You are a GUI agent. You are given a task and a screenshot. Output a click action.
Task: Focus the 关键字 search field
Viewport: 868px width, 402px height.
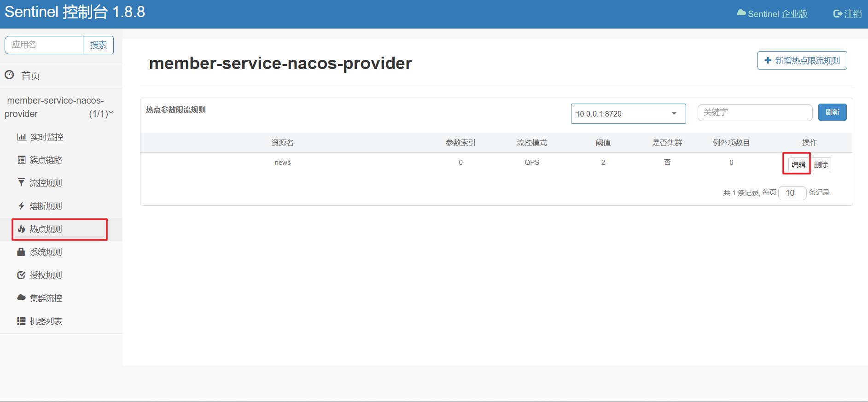[754, 112]
